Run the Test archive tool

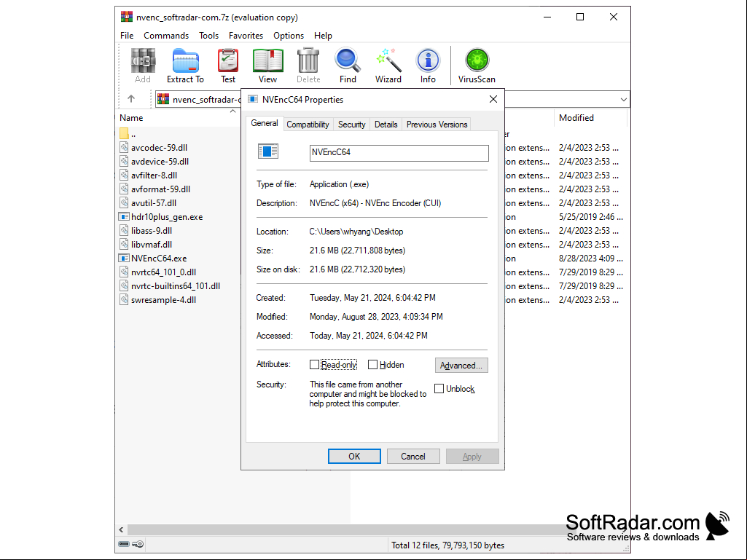(227, 66)
